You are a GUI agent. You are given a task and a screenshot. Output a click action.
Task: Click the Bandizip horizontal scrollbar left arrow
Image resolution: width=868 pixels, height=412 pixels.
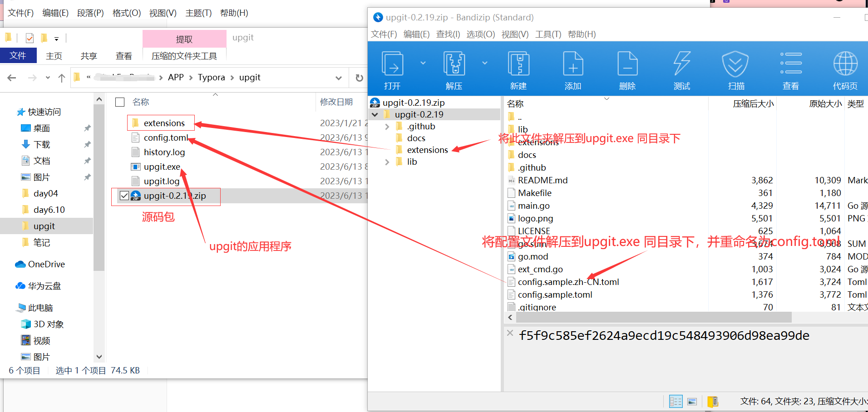click(x=510, y=317)
